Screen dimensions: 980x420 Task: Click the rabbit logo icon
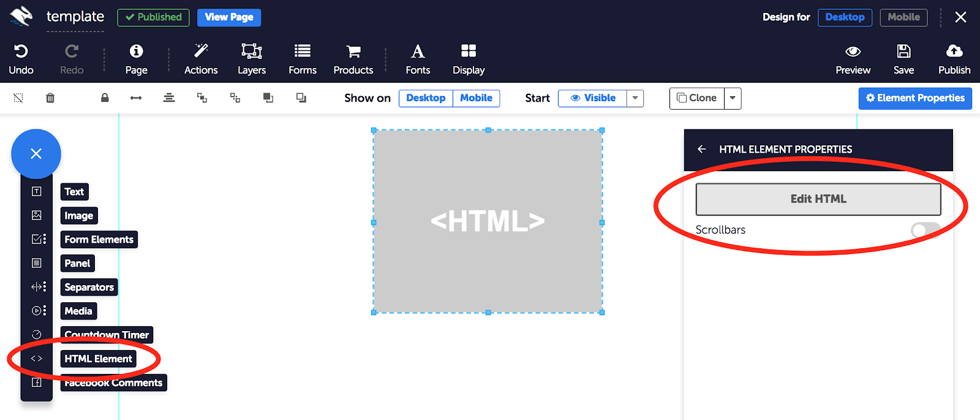point(21,17)
